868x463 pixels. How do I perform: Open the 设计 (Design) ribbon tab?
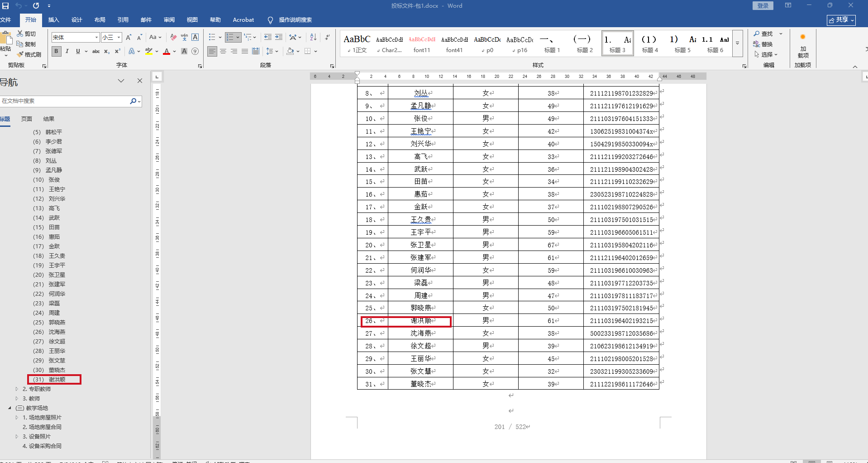point(77,20)
